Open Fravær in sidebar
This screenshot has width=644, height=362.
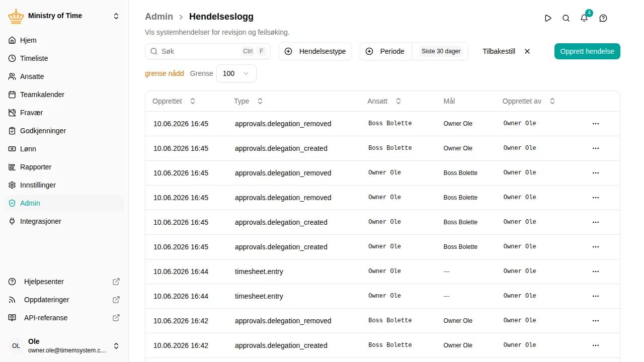(x=64, y=113)
